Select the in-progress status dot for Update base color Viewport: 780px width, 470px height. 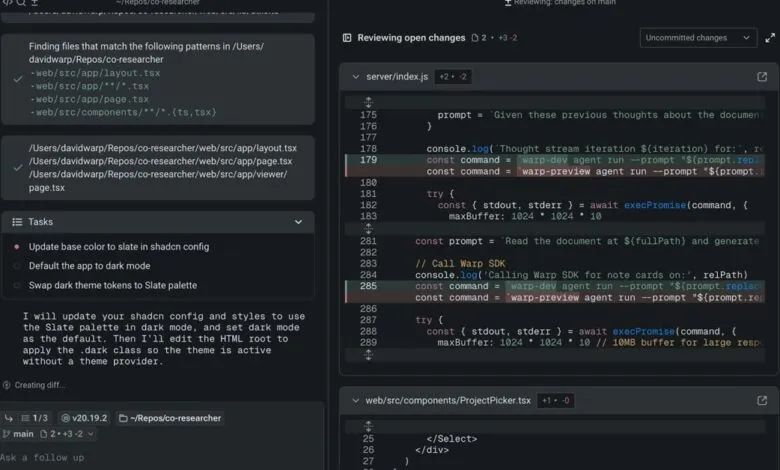pos(17,247)
